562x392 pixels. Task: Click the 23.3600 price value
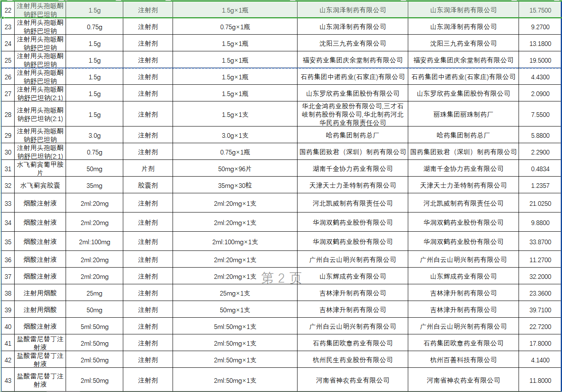[540, 293]
